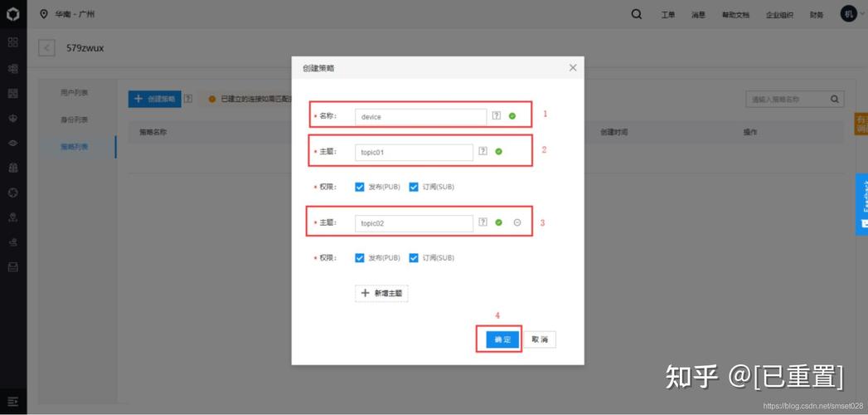Open 财务 in the top bar
Image resolution: width=868 pixels, height=415 pixels.
[817, 15]
